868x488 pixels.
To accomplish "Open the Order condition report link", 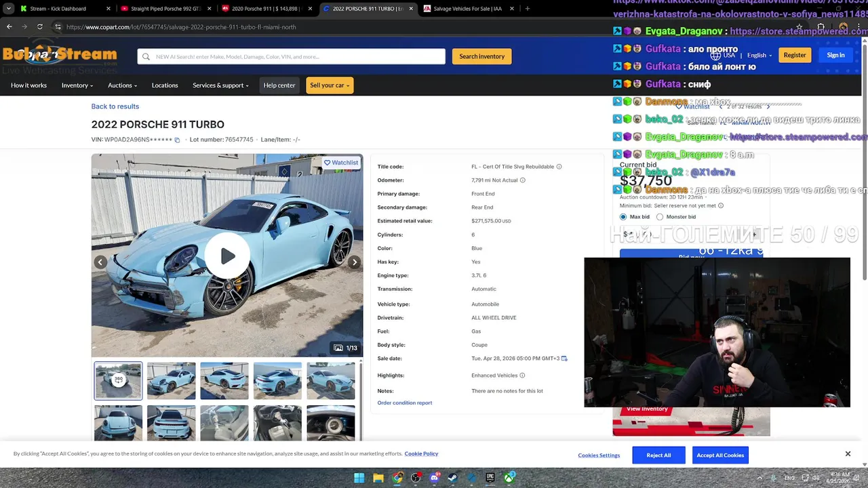I will [405, 403].
